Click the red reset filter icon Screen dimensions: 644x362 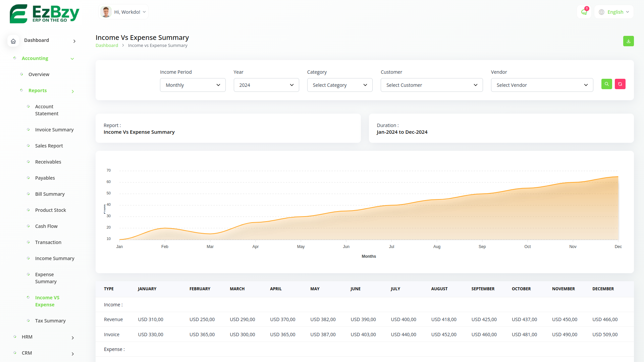(620, 84)
